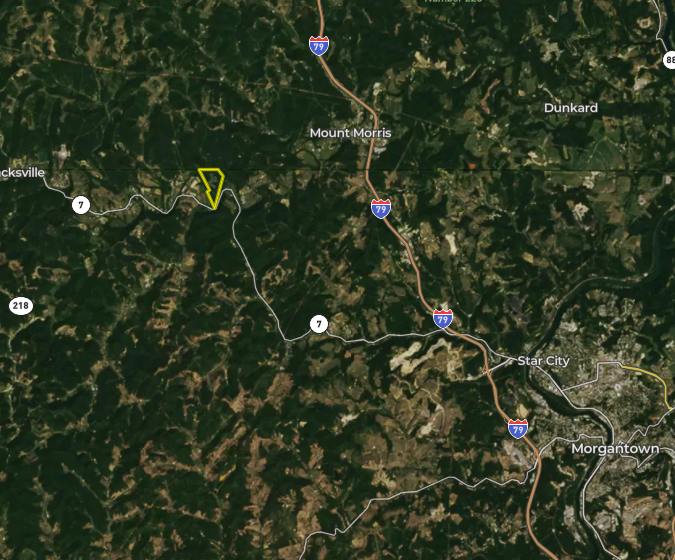
Task: Click the small orange marker east of I-79
Action: (x=472, y=166)
